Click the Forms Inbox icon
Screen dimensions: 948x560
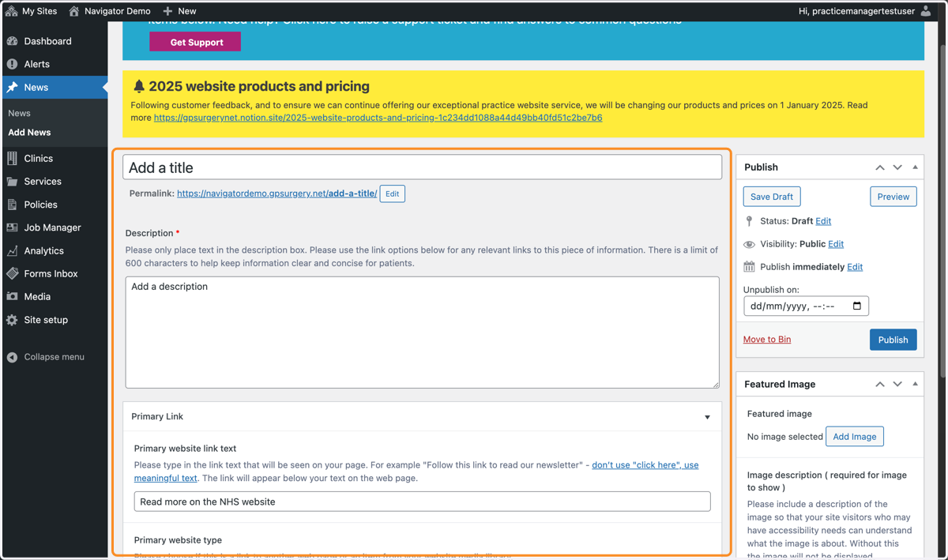12,273
